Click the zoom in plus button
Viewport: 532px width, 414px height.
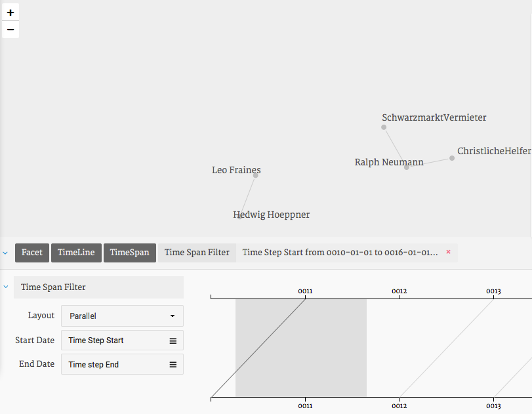(x=10, y=12)
